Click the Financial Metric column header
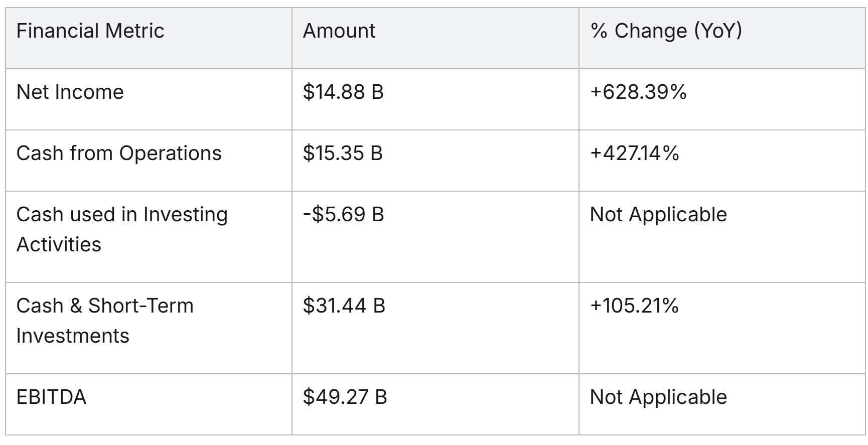The height and width of the screenshot is (445, 868). [90, 31]
